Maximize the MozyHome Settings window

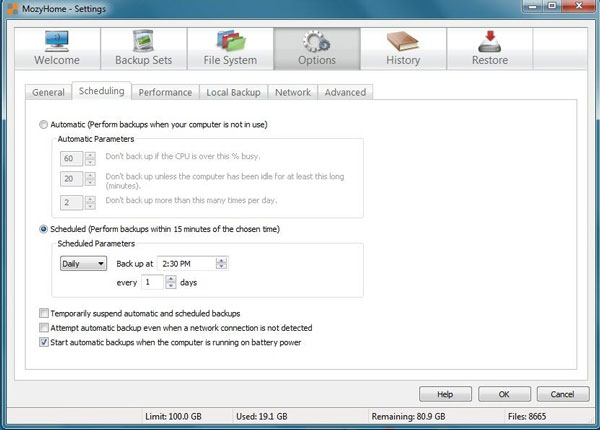[x=552, y=6]
